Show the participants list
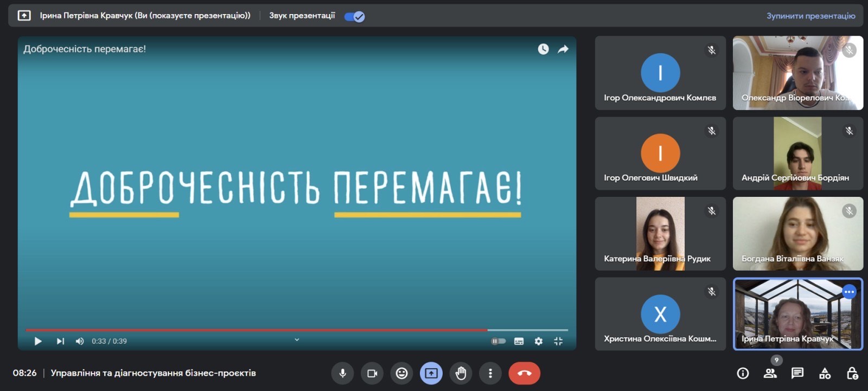868x391 pixels. coord(770,373)
